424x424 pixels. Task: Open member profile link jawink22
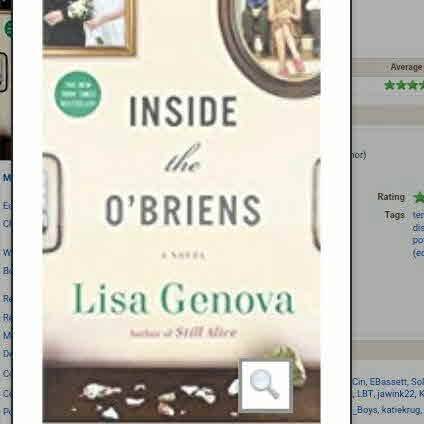click(396, 394)
